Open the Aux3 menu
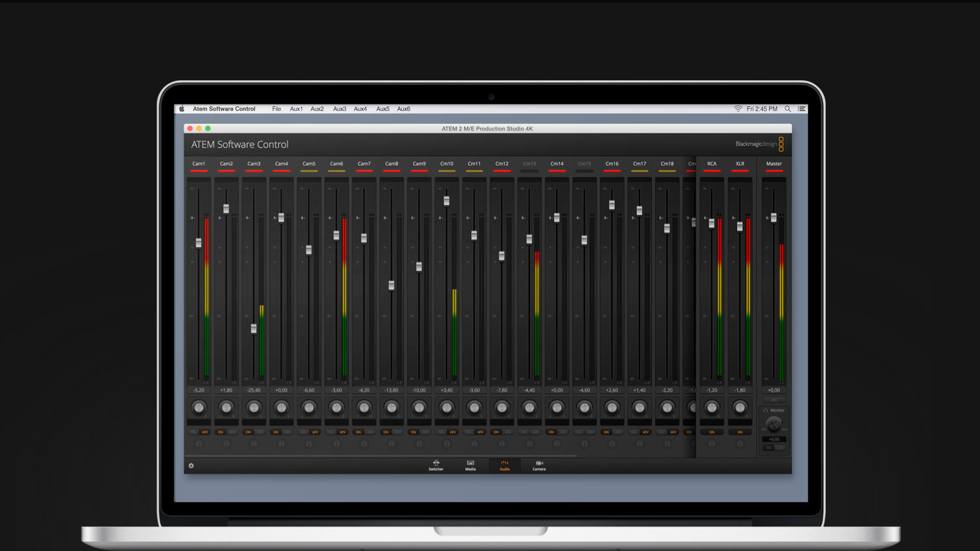 (x=339, y=108)
